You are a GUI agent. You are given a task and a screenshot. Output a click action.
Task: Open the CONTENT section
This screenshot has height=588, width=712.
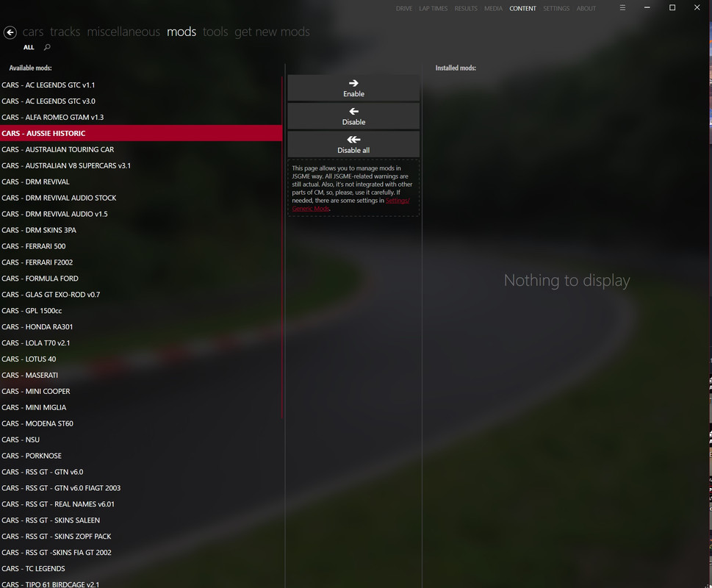click(x=522, y=8)
